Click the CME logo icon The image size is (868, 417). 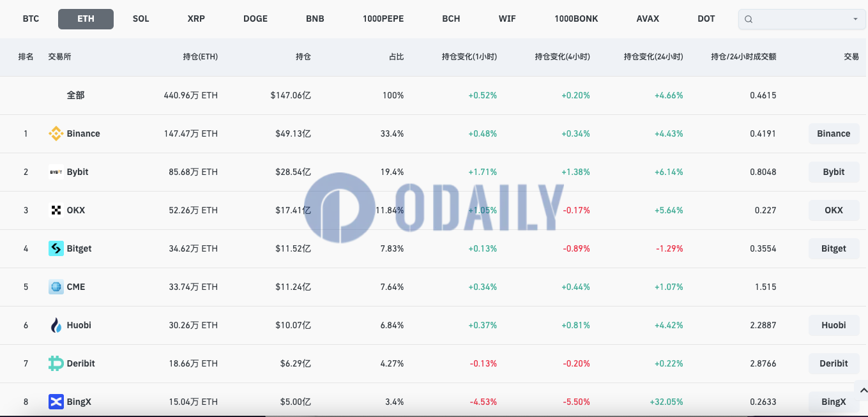tap(56, 287)
